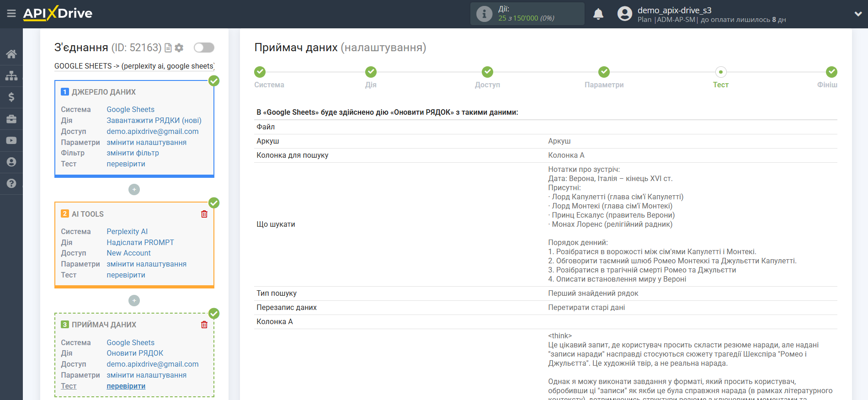Click the source block 'перевірити' test link
This screenshot has width=868, height=400.
pos(126,164)
